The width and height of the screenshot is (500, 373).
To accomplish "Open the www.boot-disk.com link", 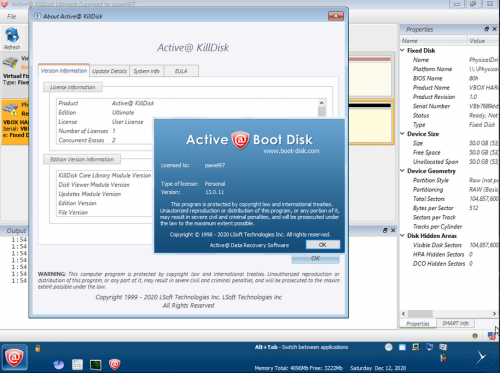I will click(x=291, y=151).
